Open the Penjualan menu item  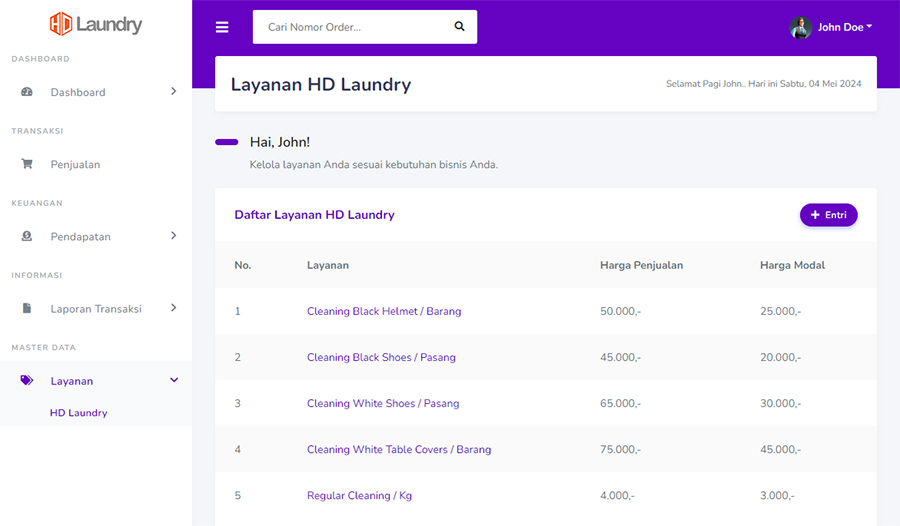(96, 164)
